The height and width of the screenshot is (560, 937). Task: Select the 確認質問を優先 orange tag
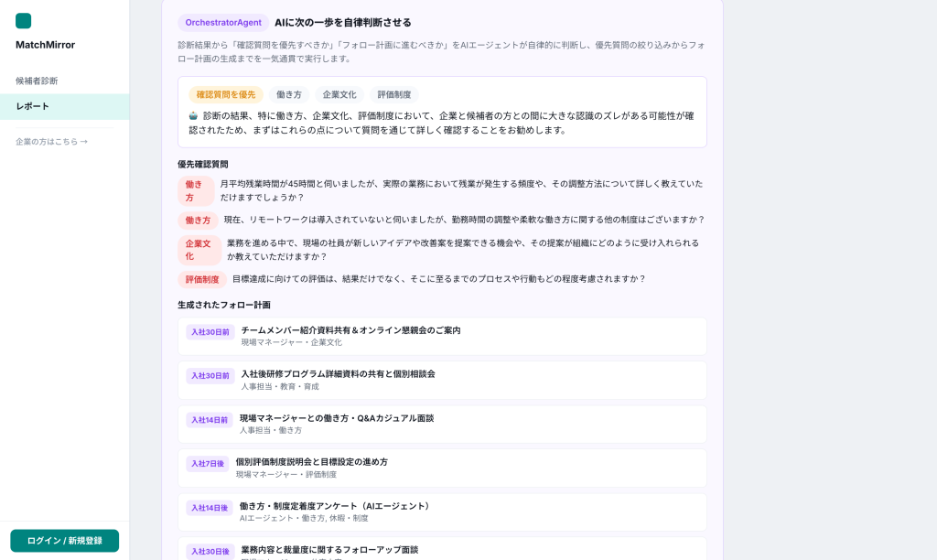[x=226, y=94]
